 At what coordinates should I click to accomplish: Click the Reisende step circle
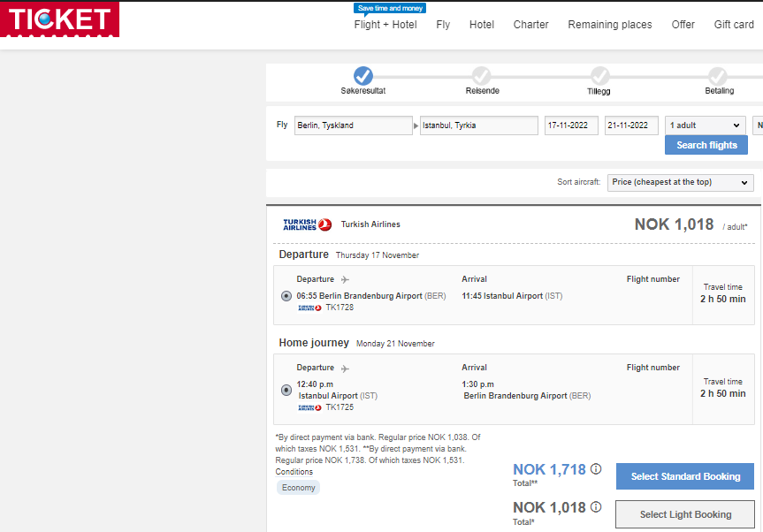click(x=481, y=76)
